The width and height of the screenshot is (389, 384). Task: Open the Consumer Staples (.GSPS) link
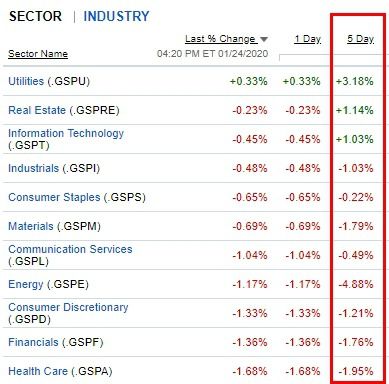(x=77, y=197)
